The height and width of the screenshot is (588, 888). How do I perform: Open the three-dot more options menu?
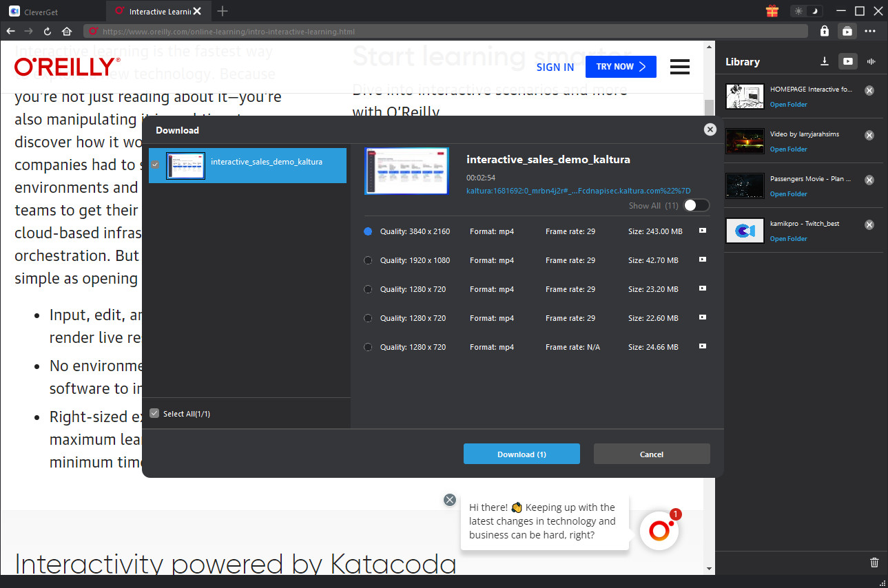(x=870, y=31)
